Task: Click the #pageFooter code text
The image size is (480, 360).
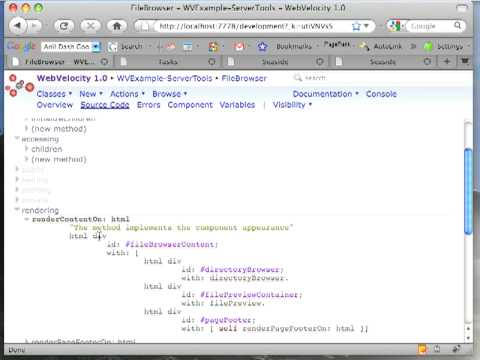Action: pyautogui.click(x=228, y=320)
